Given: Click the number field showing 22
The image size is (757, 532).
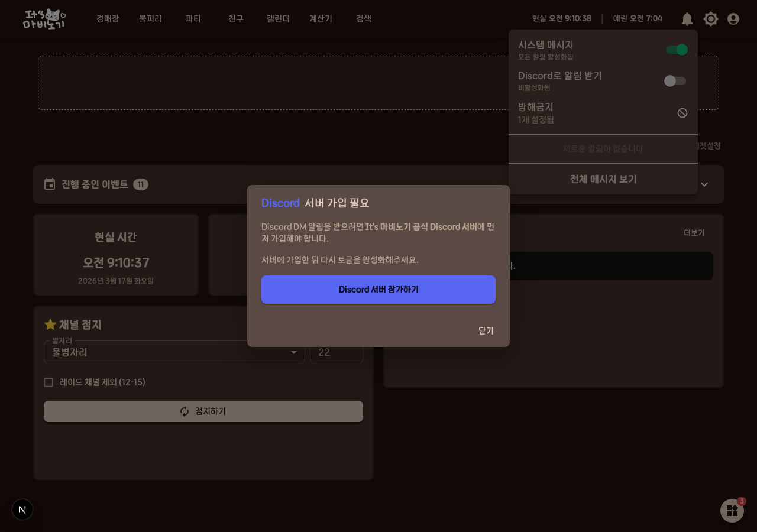Looking at the screenshot, I should pos(337,352).
